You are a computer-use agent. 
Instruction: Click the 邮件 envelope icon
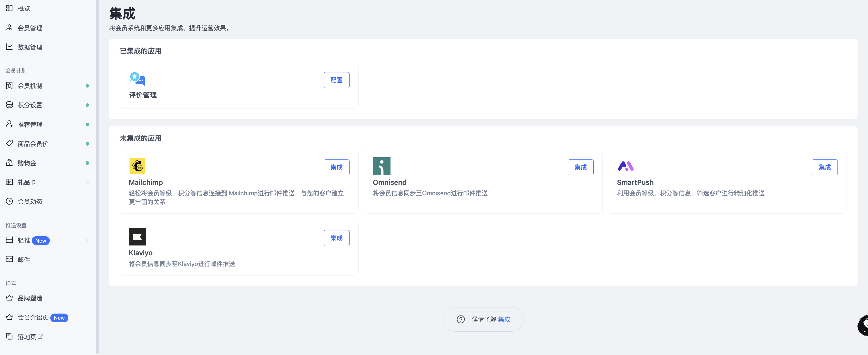[9, 259]
